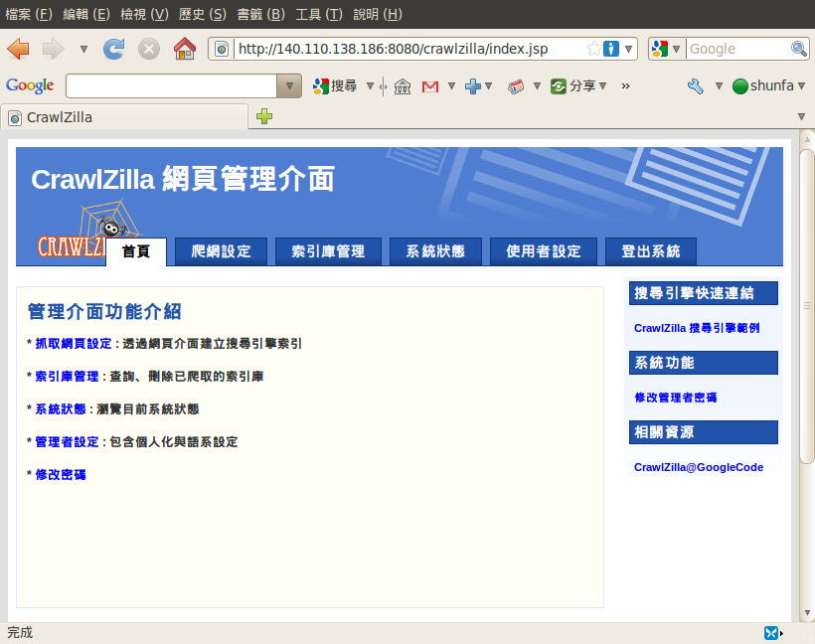Open the 修改密碼 link
815x644 pixels.
click(61, 475)
